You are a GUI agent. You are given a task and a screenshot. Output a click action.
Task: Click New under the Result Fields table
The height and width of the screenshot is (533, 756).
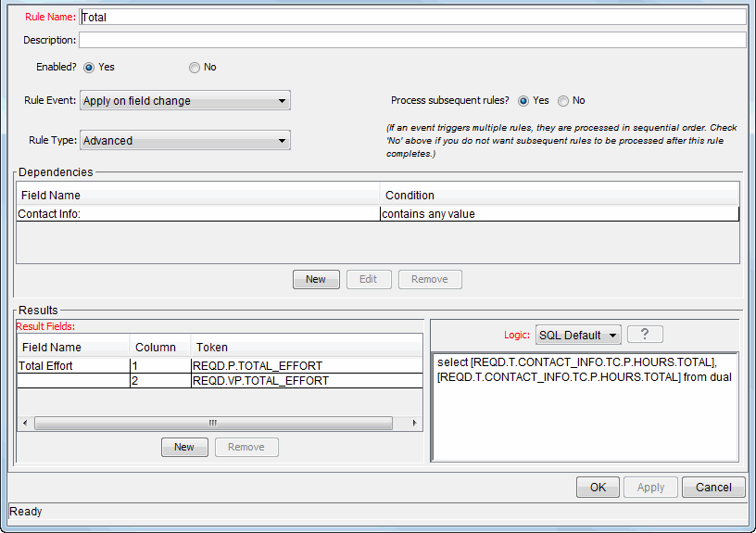[184, 447]
